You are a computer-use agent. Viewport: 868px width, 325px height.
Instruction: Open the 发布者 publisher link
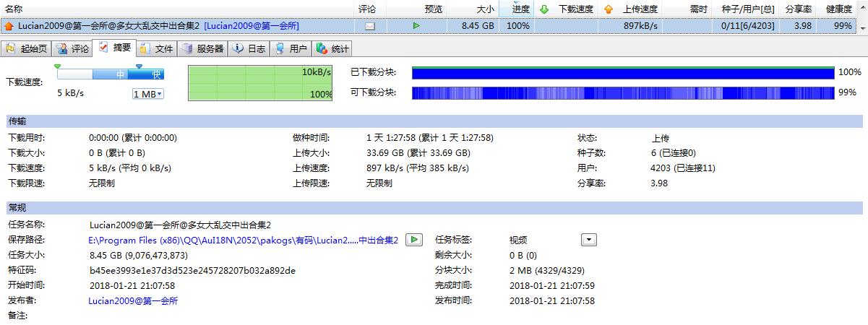point(133,301)
